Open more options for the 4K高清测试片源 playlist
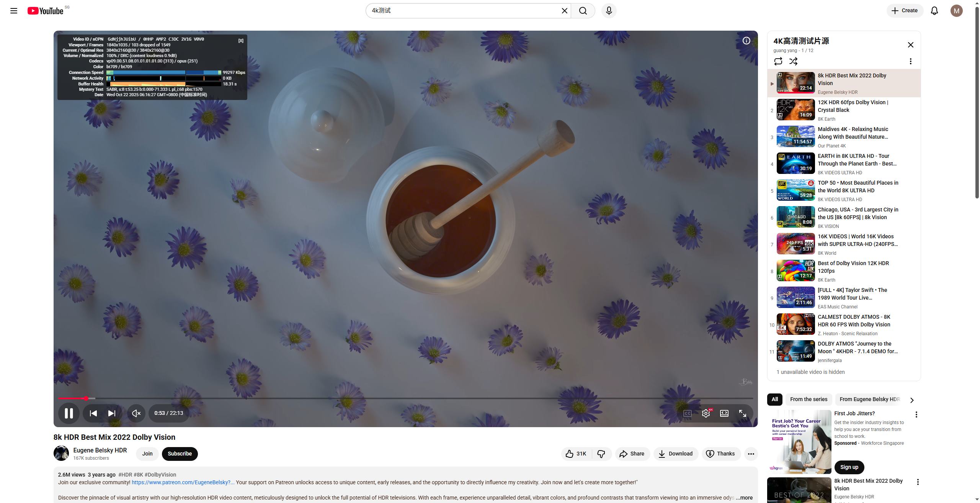This screenshot has height=503, width=980. (x=910, y=61)
